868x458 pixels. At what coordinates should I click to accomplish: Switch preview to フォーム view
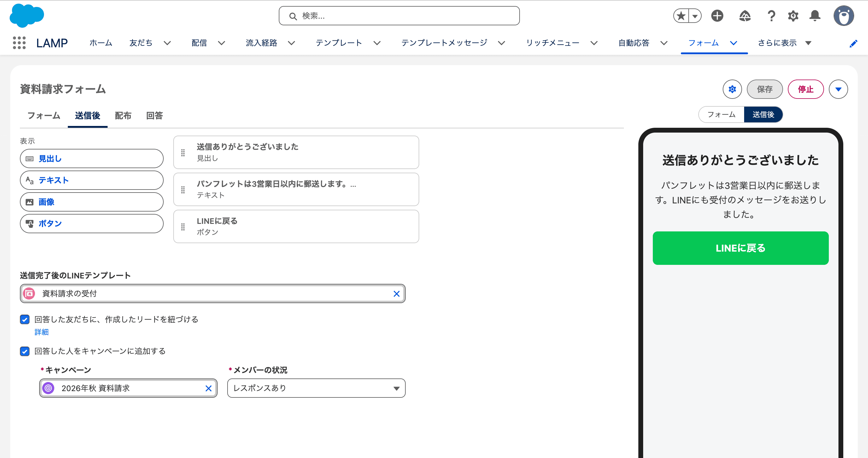tap(721, 114)
